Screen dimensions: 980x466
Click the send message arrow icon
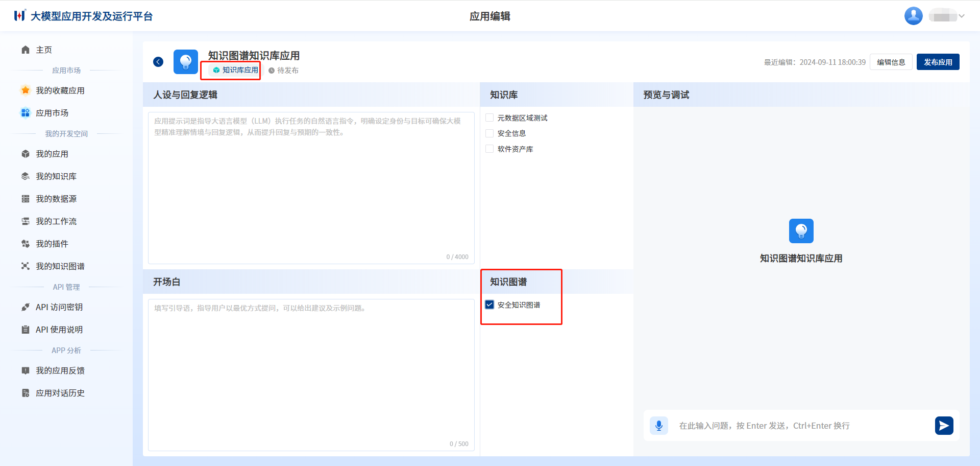(944, 426)
